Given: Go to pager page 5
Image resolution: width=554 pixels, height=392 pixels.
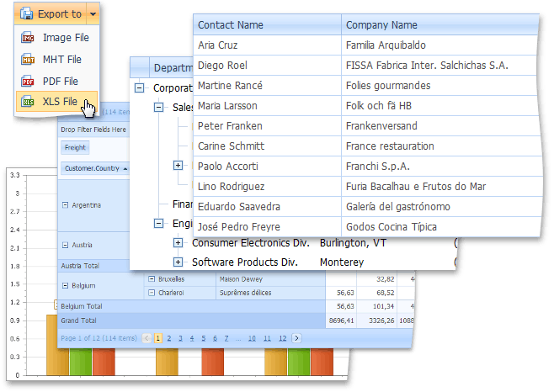Looking at the screenshot, I should 204,338.
